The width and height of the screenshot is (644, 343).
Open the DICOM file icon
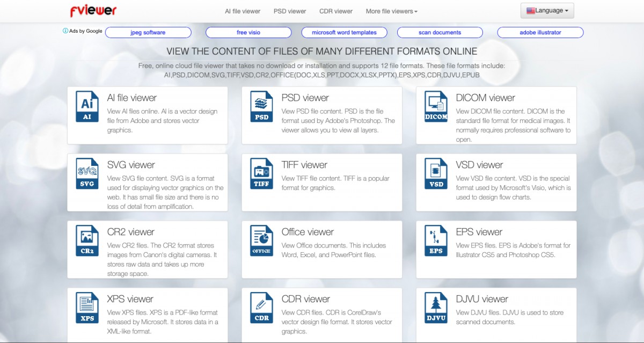[436, 106]
